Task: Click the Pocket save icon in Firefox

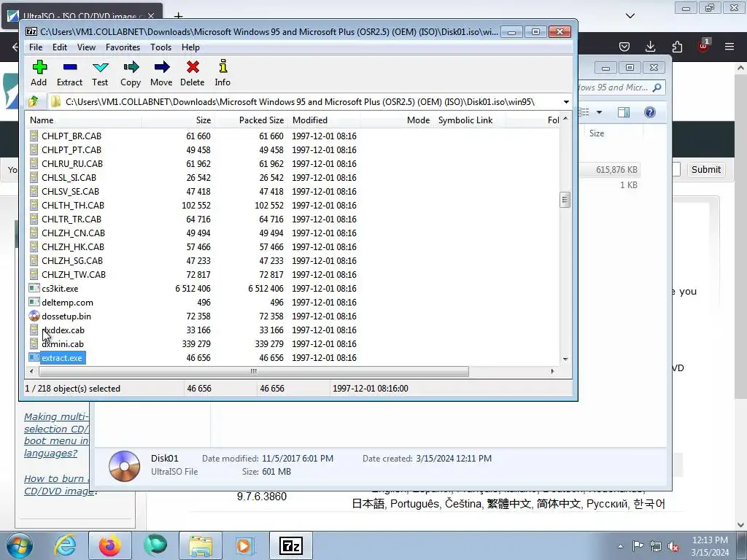Action: click(x=624, y=46)
